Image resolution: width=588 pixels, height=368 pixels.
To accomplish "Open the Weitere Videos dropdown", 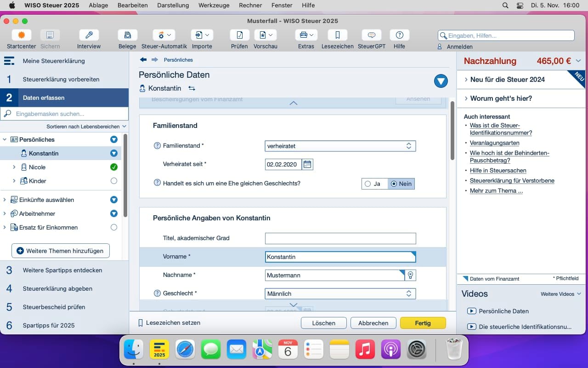I will click(x=561, y=294).
